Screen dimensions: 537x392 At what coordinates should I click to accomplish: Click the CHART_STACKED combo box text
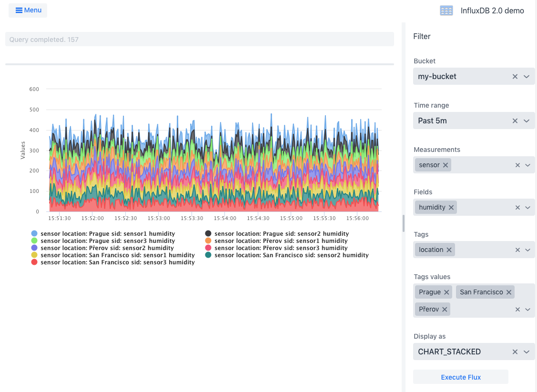(x=449, y=352)
